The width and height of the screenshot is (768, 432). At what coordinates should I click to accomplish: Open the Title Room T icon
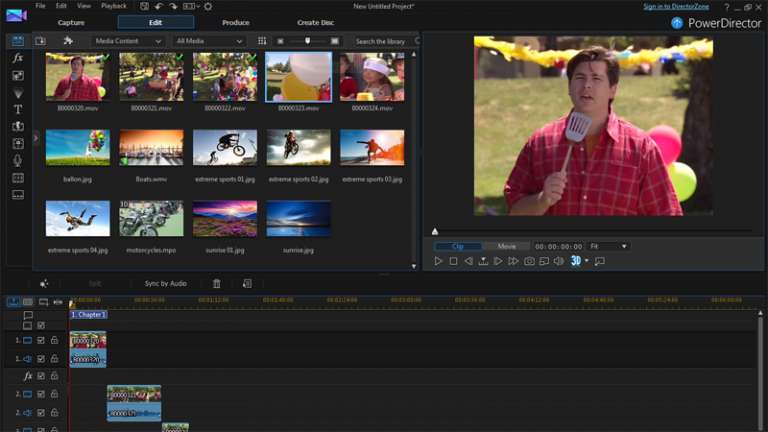[18, 109]
